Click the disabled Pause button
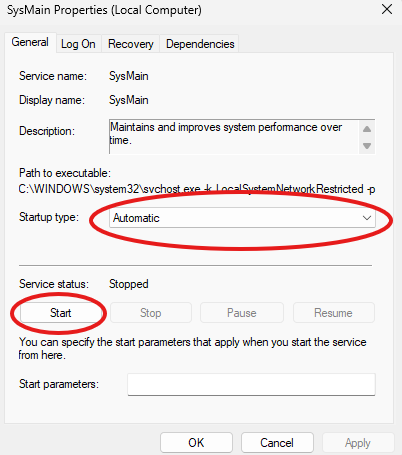The height and width of the screenshot is (455, 402). click(242, 313)
